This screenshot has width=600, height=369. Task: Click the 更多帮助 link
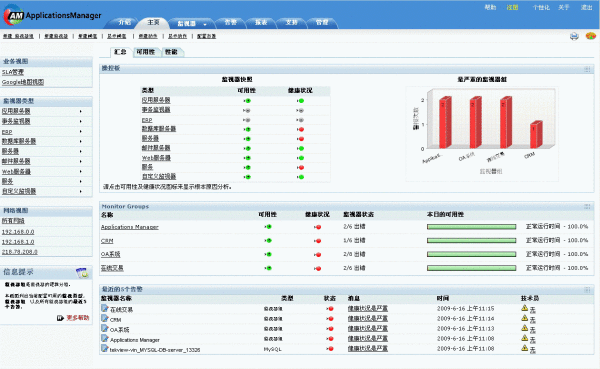(x=78, y=318)
